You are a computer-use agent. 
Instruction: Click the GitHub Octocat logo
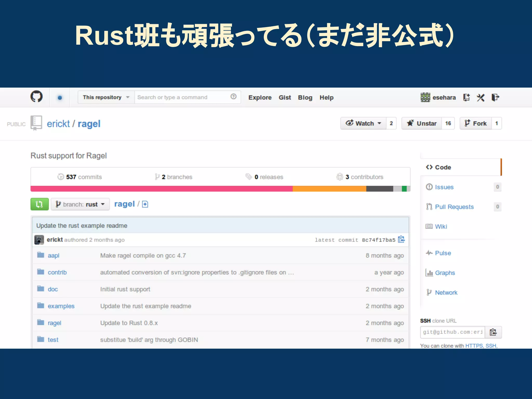(36, 97)
